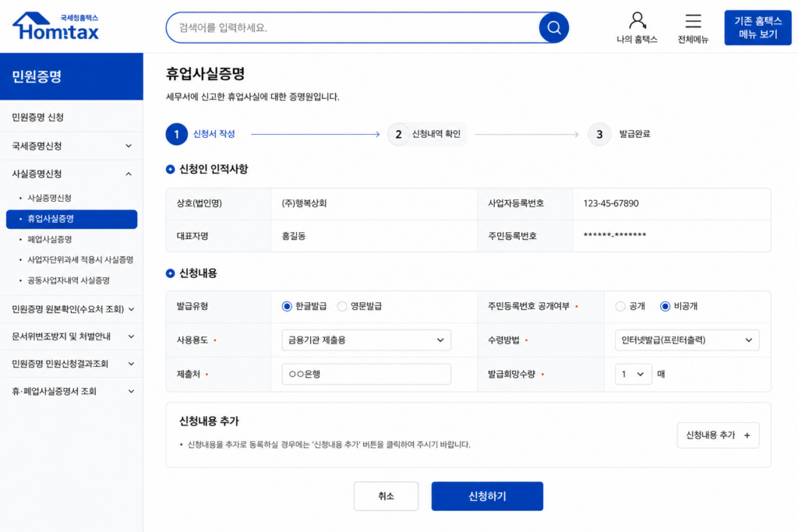
Task: Click 제출처 input field ○○은행
Action: coord(366,375)
